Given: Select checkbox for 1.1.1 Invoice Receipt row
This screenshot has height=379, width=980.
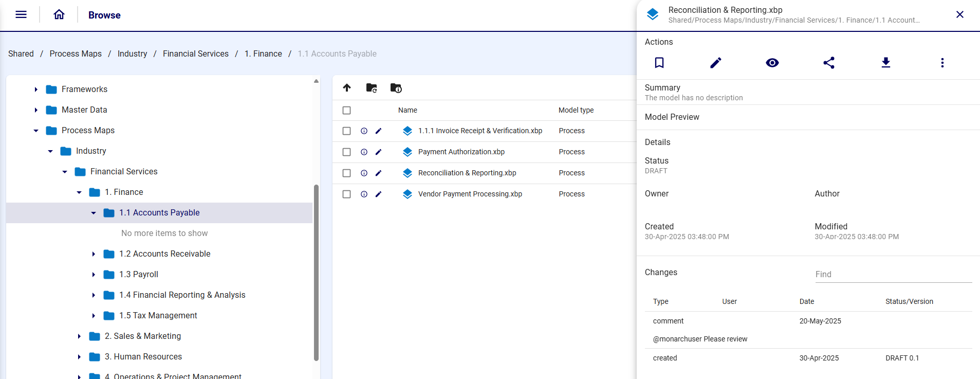Looking at the screenshot, I should point(347,131).
